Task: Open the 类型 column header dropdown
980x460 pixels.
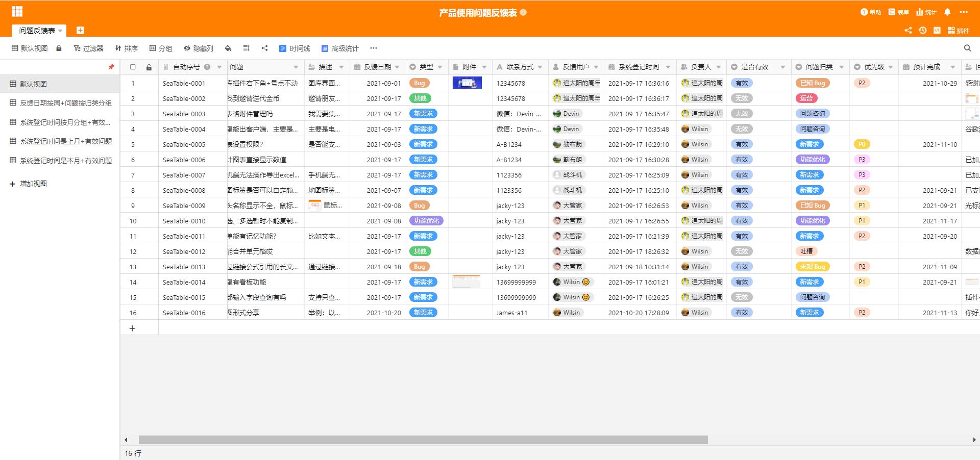Action: (440, 67)
